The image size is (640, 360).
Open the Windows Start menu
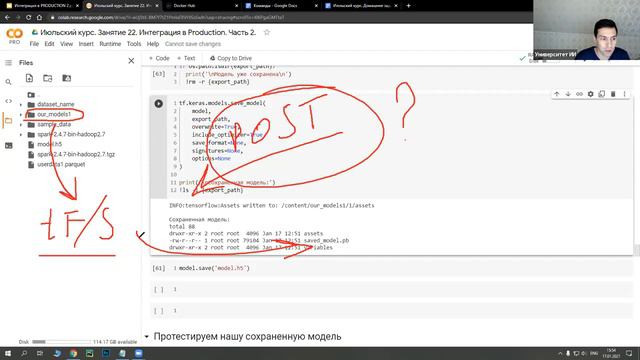[x=8, y=353]
